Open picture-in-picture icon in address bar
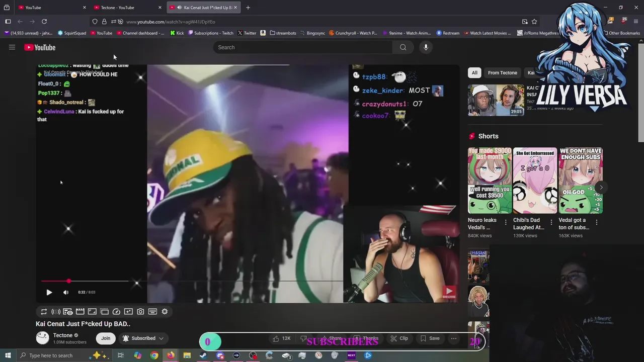This screenshot has width=644, height=362. tap(525, 22)
